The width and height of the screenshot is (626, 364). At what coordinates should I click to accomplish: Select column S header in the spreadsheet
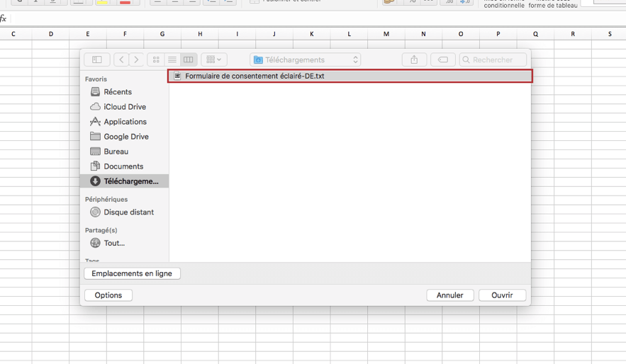tap(610, 34)
